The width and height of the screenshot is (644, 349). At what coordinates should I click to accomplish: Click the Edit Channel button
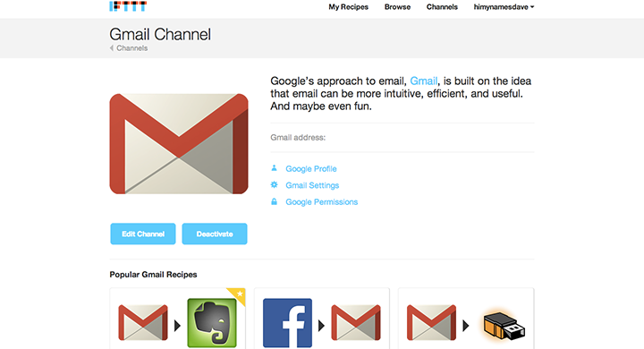[143, 234]
